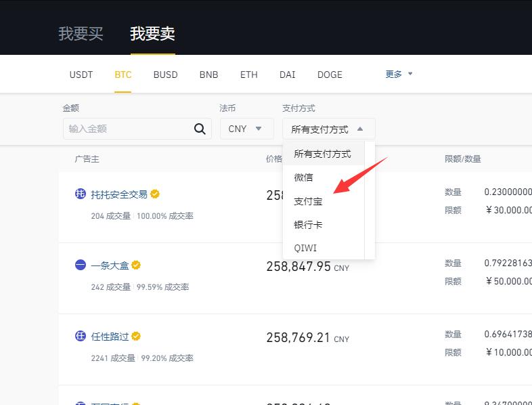This screenshot has height=405, width=532.
Task: Click the 100.00% 成交率 text
Action: click(165, 216)
